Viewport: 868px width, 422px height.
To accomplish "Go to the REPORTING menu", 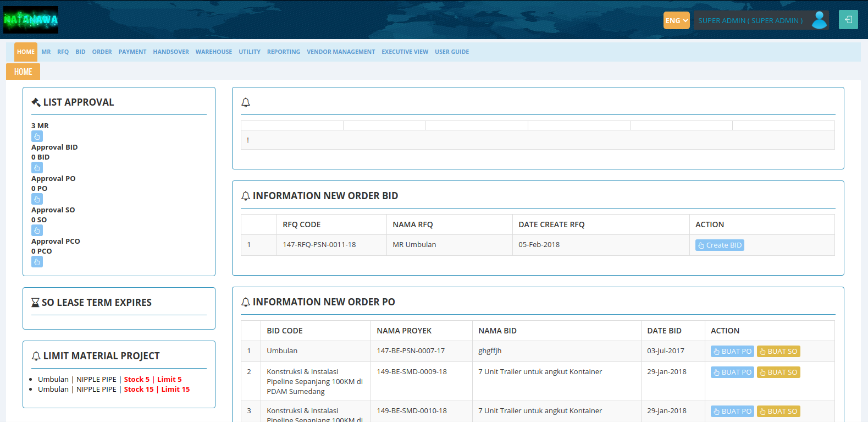I will [x=283, y=52].
